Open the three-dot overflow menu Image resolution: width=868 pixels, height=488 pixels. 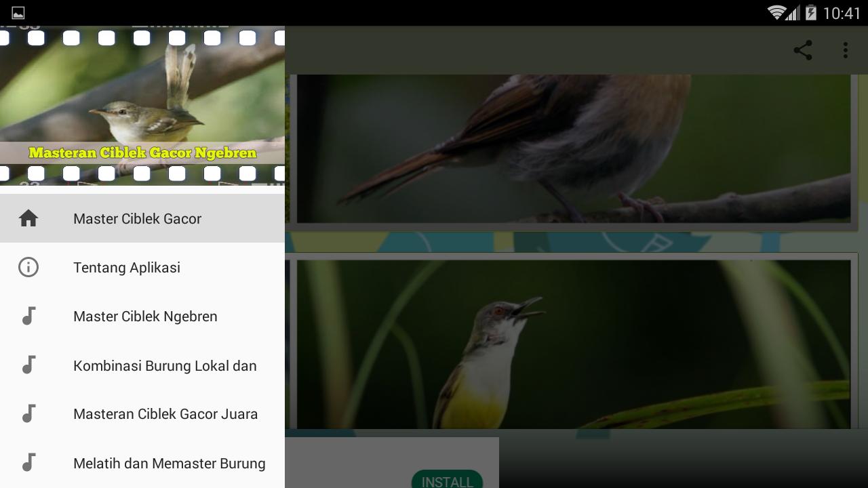(x=845, y=50)
